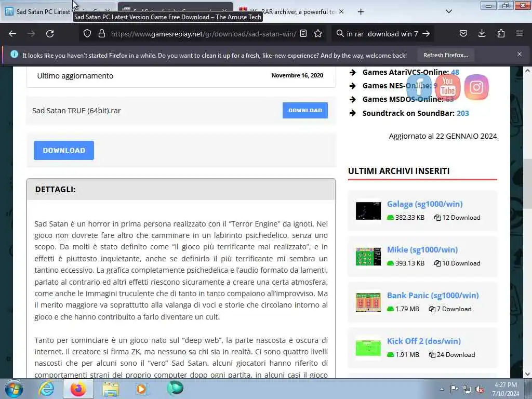Click large blue DOWNLOAD button
This screenshot has width=532, height=399.
(64, 150)
